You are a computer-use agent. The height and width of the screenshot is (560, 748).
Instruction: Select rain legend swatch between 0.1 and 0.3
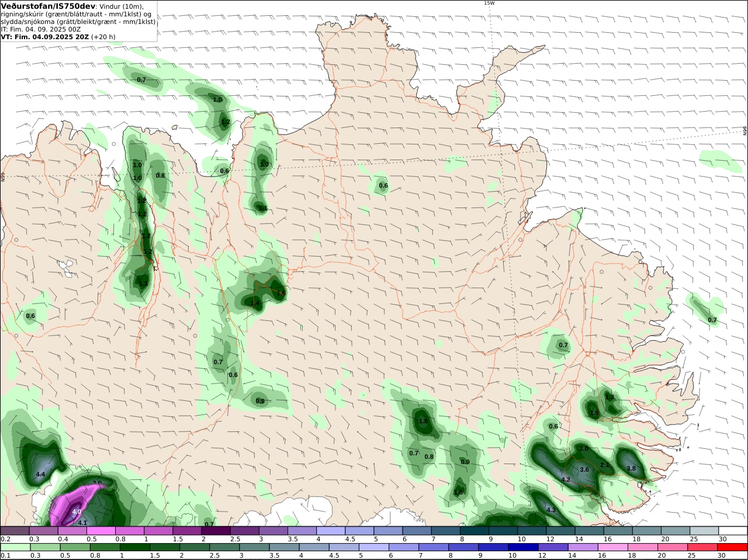pyautogui.click(x=17, y=548)
